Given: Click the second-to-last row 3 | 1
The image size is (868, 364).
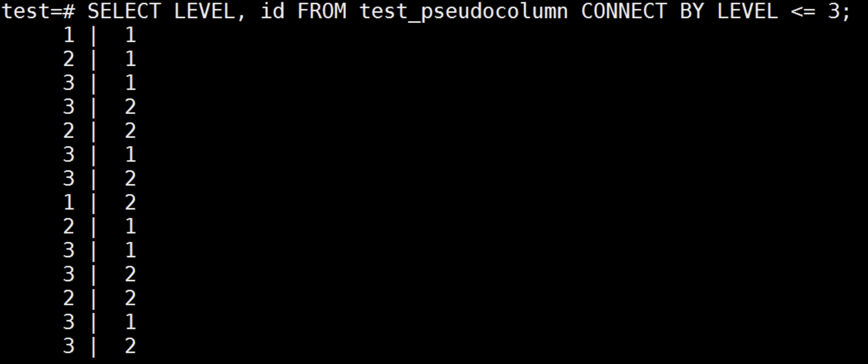Looking at the screenshot, I should click(x=99, y=322).
